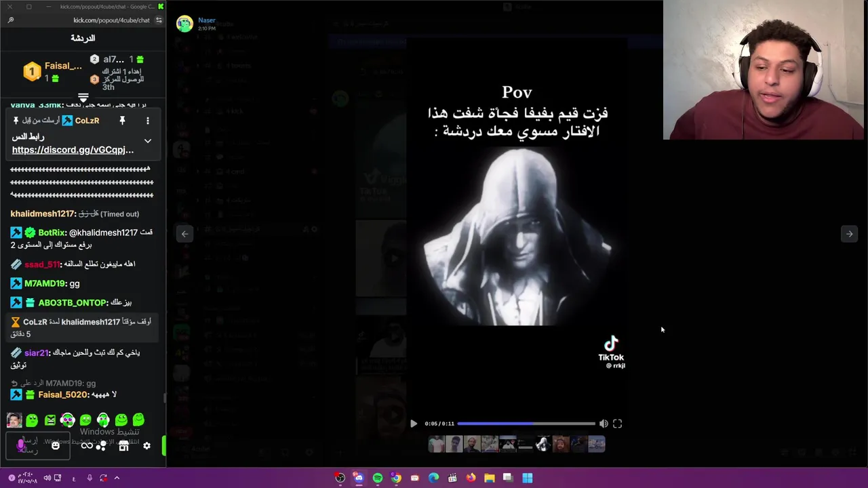The image size is (868, 488).
Task: Open Discord from the taskbar
Action: [x=358, y=478]
